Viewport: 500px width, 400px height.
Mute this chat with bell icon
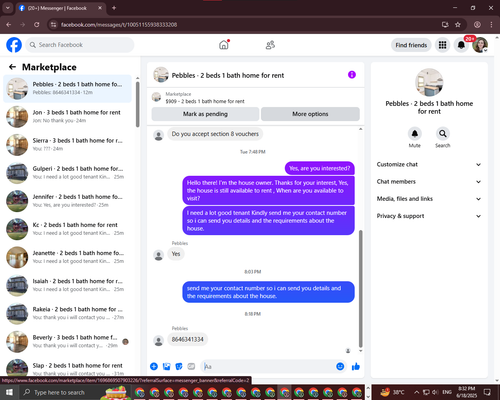pos(415,134)
